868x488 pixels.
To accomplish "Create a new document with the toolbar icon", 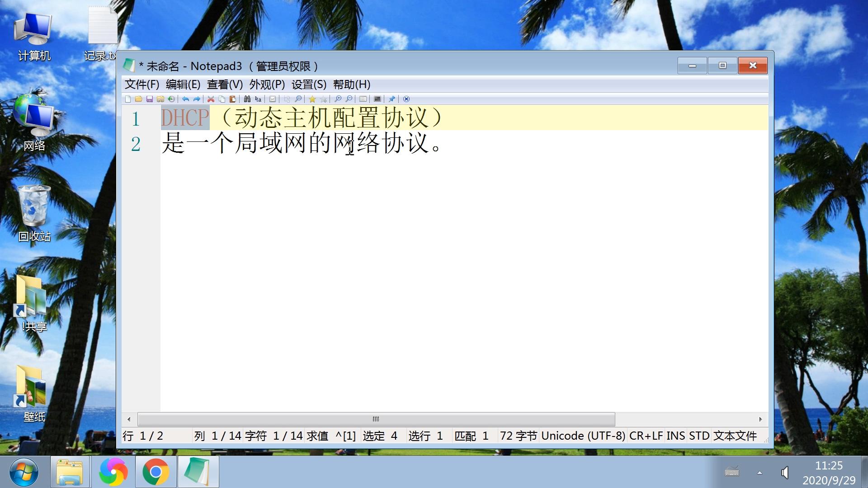I will (x=127, y=99).
